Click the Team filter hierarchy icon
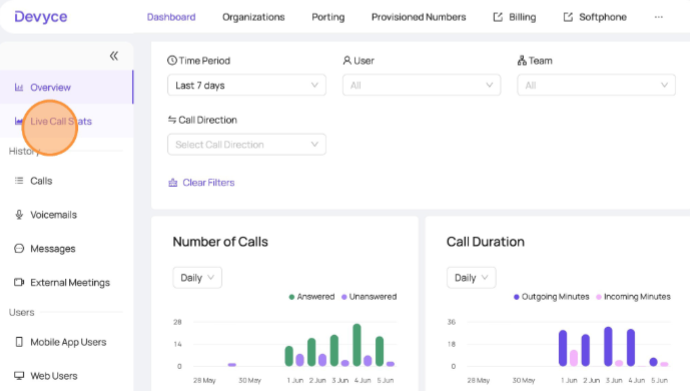 point(522,60)
